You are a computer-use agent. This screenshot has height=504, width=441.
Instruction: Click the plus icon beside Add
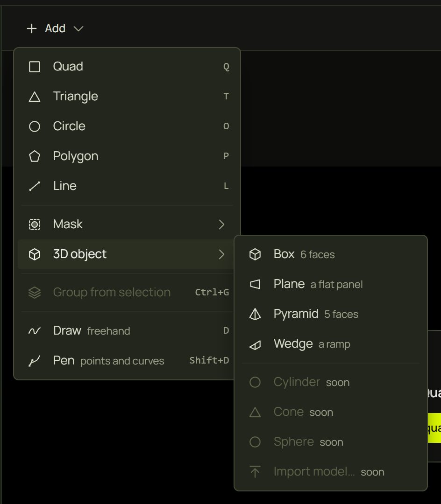coord(31,28)
